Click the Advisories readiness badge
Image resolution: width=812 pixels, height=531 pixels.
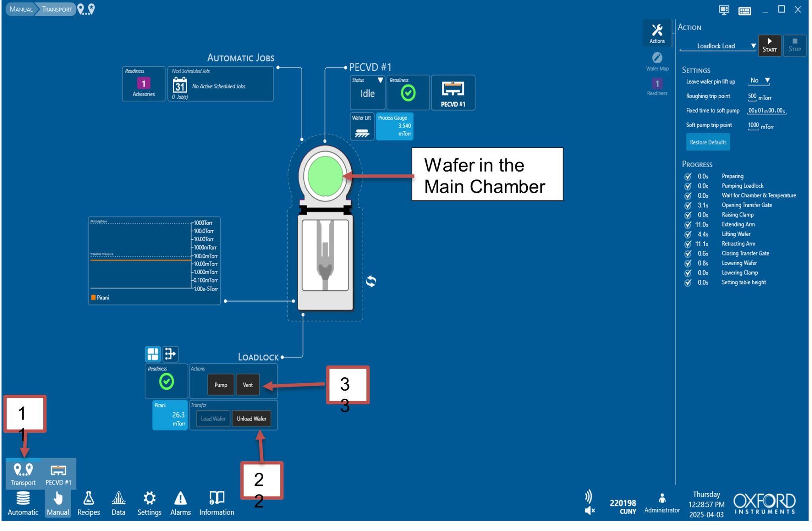pyautogui.click(x=144, y=84)
